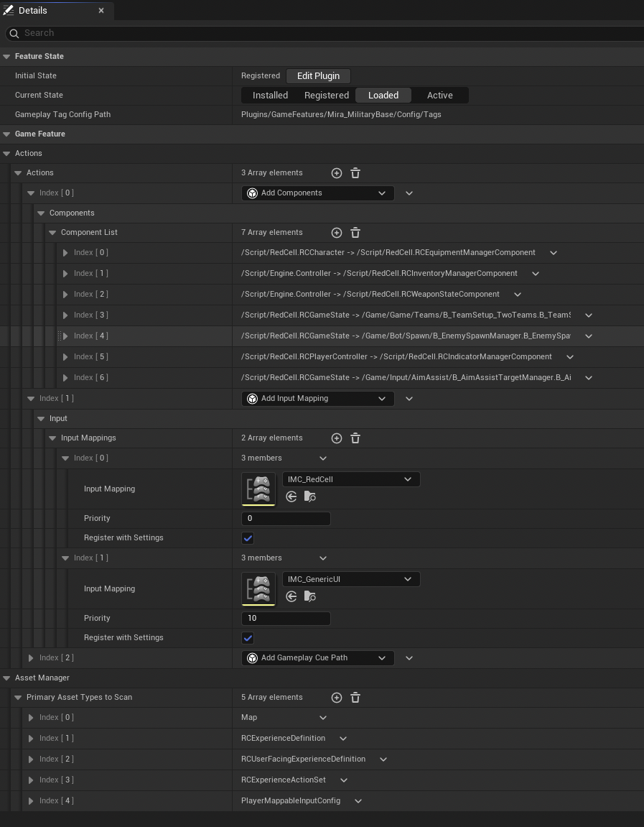Open options chevron beside Add Input Mapping
644x827 pixels.
click(409, 399)
